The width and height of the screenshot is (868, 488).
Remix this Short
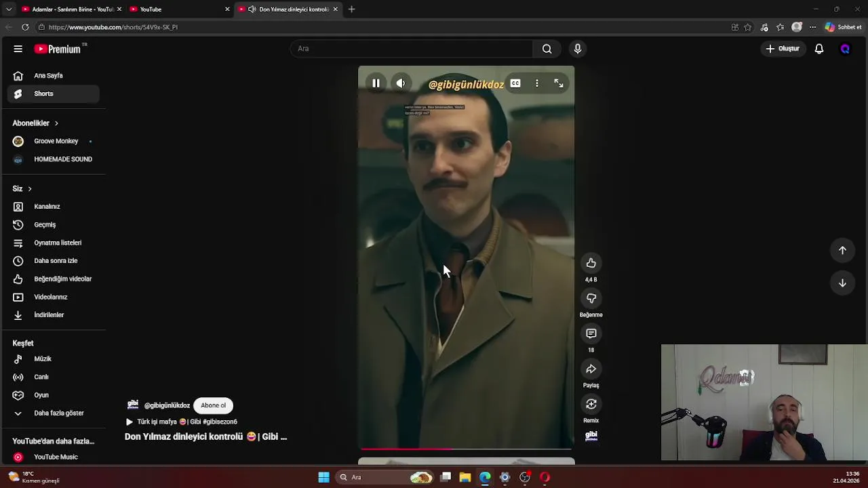[x=591, y=404]
